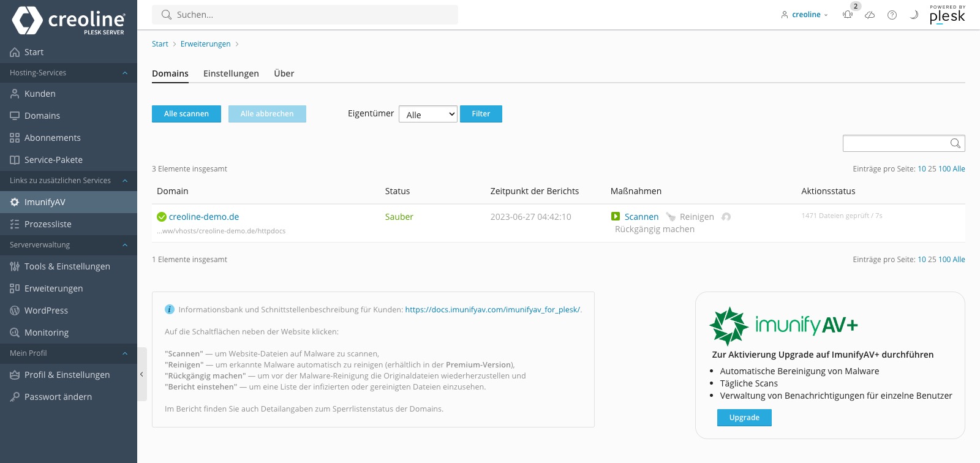Focus the top Suchen search field
This screenshot has height=463, width=980.
tap(305, 15)
